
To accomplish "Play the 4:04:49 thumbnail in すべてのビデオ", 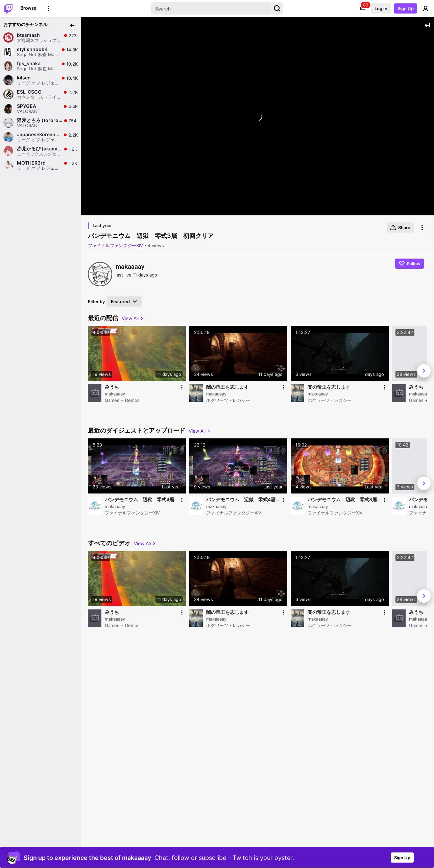I will (x=137, y=578).
